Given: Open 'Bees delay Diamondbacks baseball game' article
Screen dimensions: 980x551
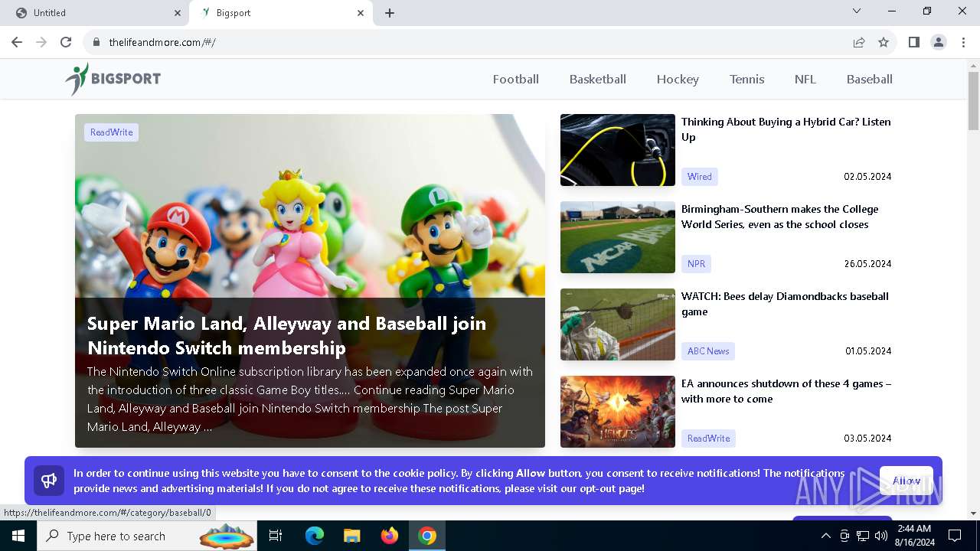Looking at the screenshot, I should 785,304.
